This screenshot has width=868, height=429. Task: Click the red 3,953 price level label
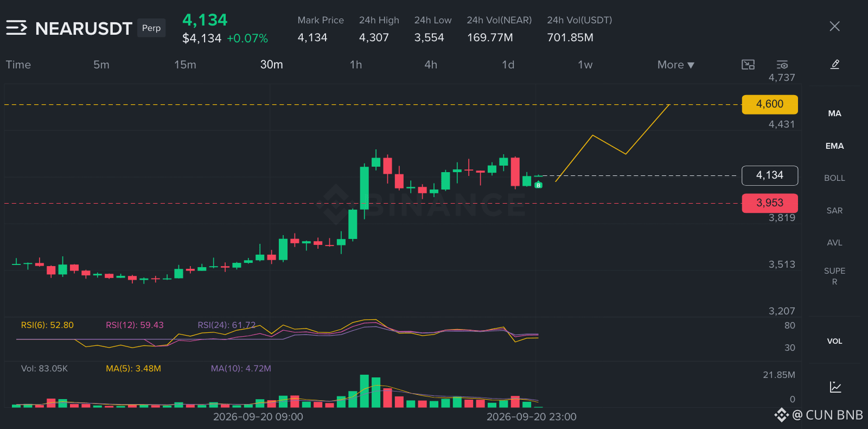770,203
